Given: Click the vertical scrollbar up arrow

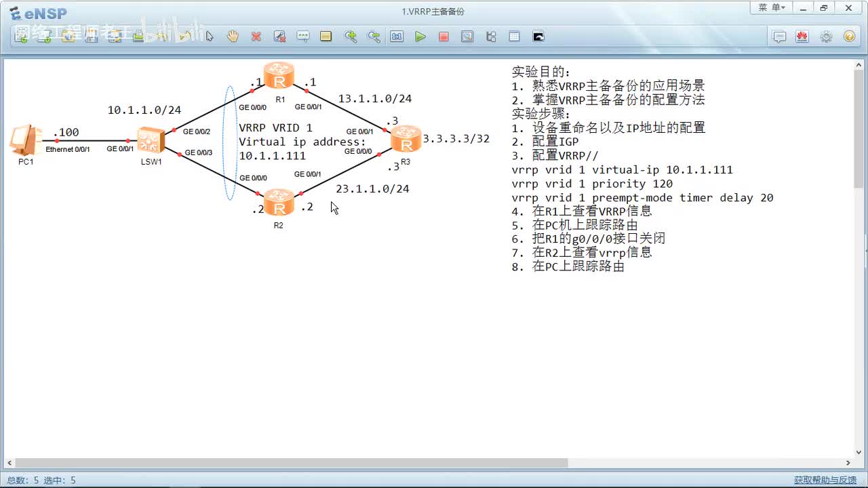Looking at the screenshot, I should click(x=859, y=65).
